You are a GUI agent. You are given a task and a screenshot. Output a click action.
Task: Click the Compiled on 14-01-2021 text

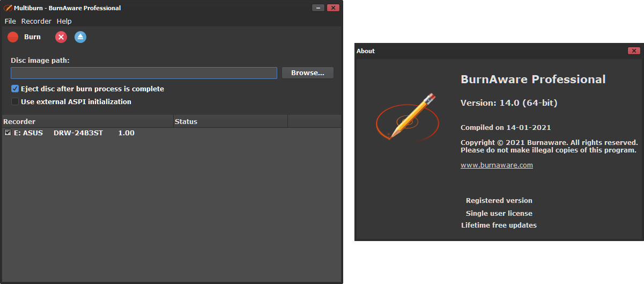coord(506,128)
